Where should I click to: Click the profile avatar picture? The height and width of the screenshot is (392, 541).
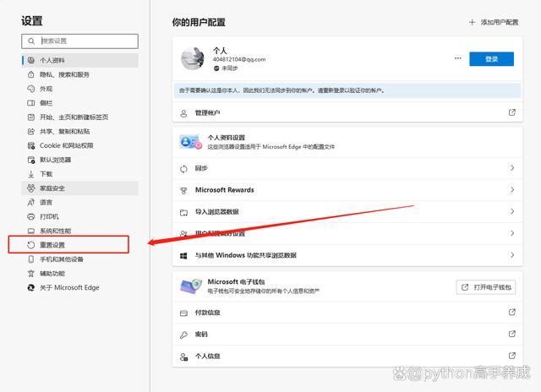click(x=194, y=59)
